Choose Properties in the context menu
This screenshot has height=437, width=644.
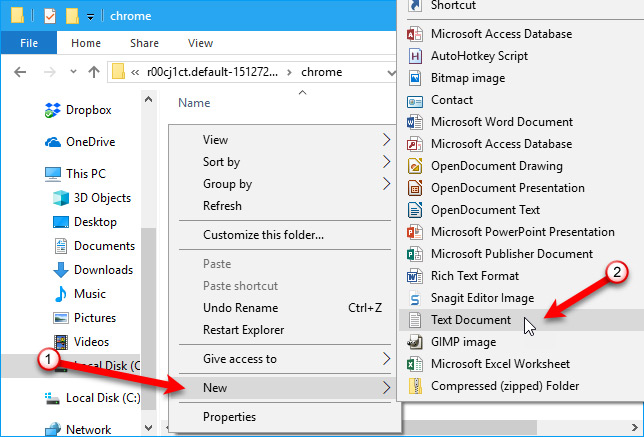coord(230,416)
